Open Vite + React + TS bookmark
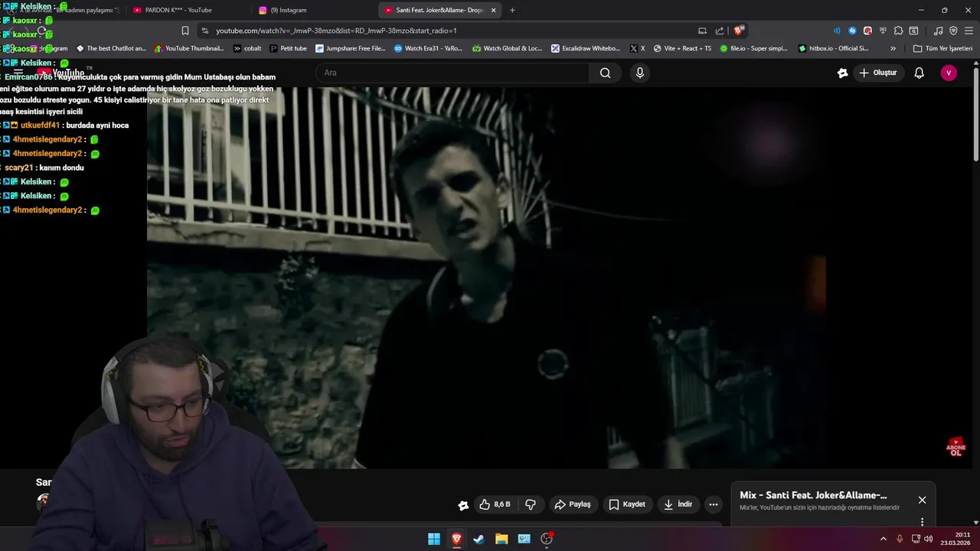This screenshot has width=980, height=551. (x=682, y=48)
